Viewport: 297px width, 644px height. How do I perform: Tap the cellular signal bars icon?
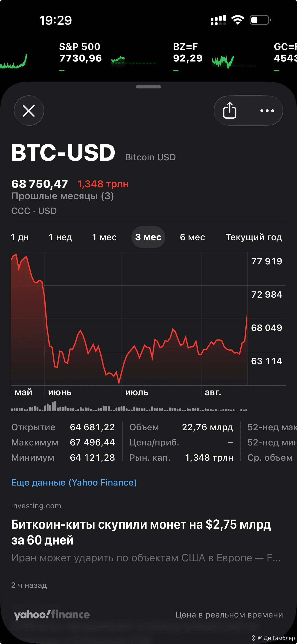coord(218,20)
